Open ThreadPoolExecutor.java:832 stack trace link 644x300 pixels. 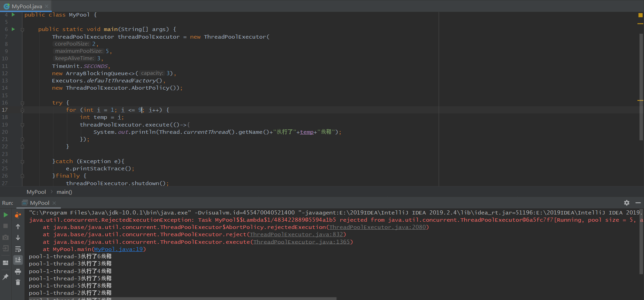coord(296,234)
